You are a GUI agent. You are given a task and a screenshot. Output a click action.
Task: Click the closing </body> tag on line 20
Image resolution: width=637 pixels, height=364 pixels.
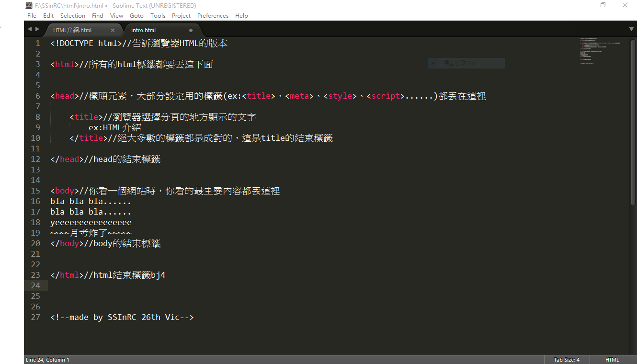pyautogui.click(x=67, y=243)
